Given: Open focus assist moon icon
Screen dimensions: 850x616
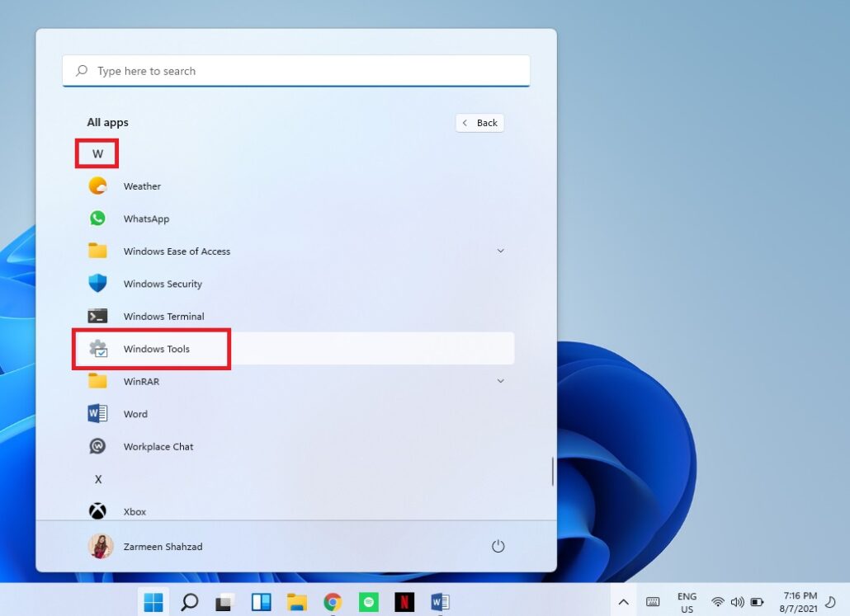Looking at the screenshot, I should pos(830,602).
